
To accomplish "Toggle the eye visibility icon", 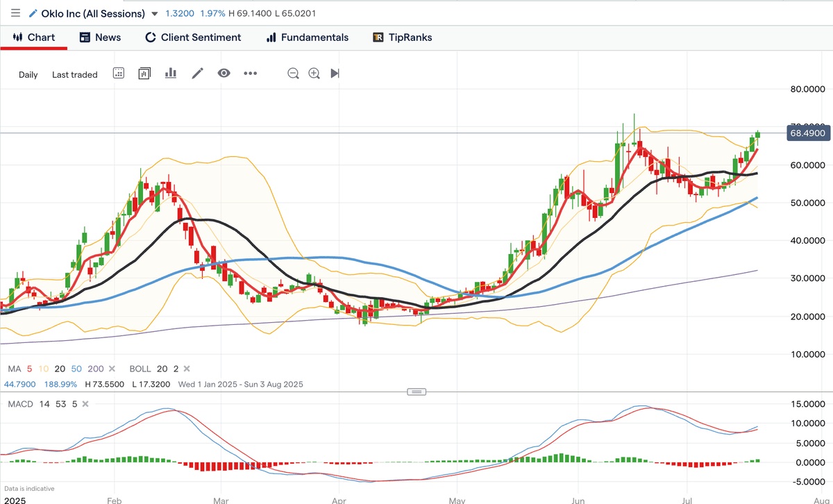I will point(224,73).
